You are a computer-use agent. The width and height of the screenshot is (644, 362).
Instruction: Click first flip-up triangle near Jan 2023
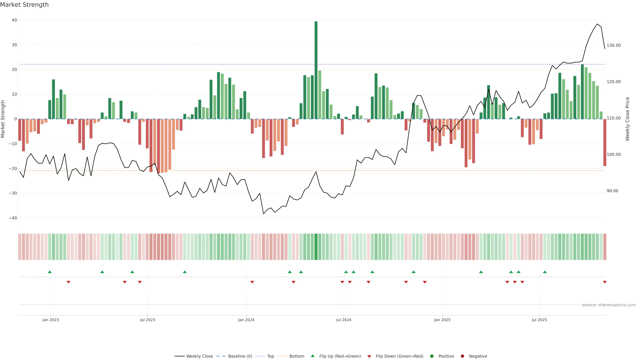49,272
